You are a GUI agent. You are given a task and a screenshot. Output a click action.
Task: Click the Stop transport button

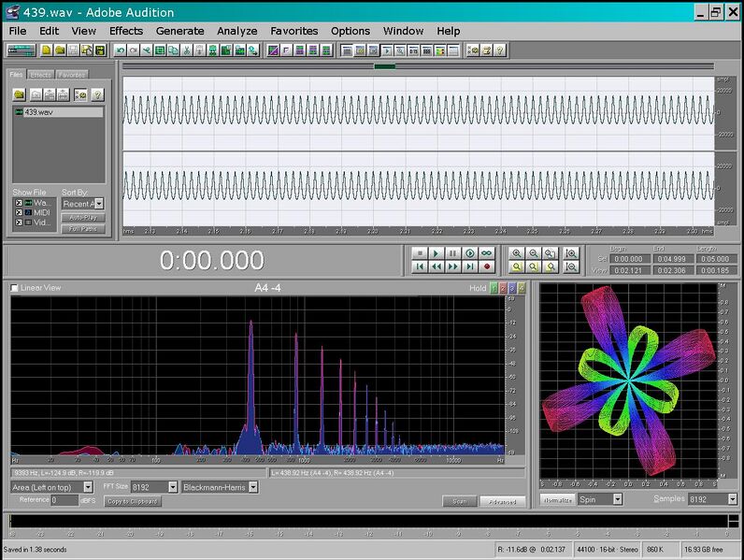pos(420,252)
